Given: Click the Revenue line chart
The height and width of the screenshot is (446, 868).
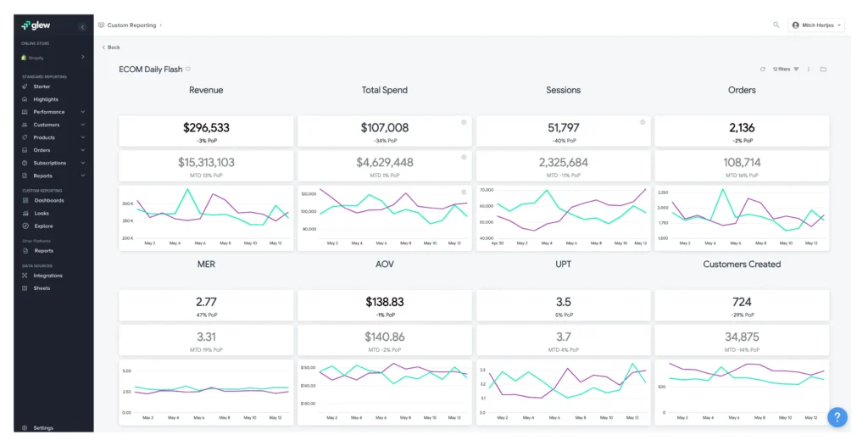Looking at the screenshot, I should (206, 218).
